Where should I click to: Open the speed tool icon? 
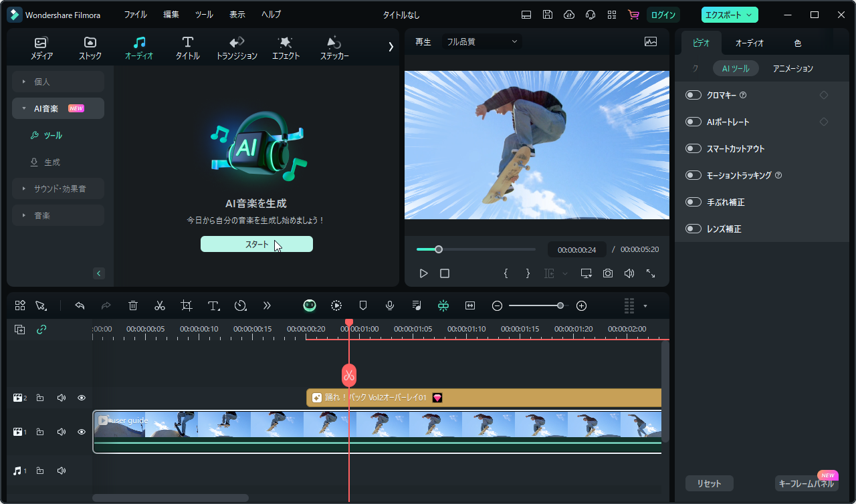tap(241, 305)
